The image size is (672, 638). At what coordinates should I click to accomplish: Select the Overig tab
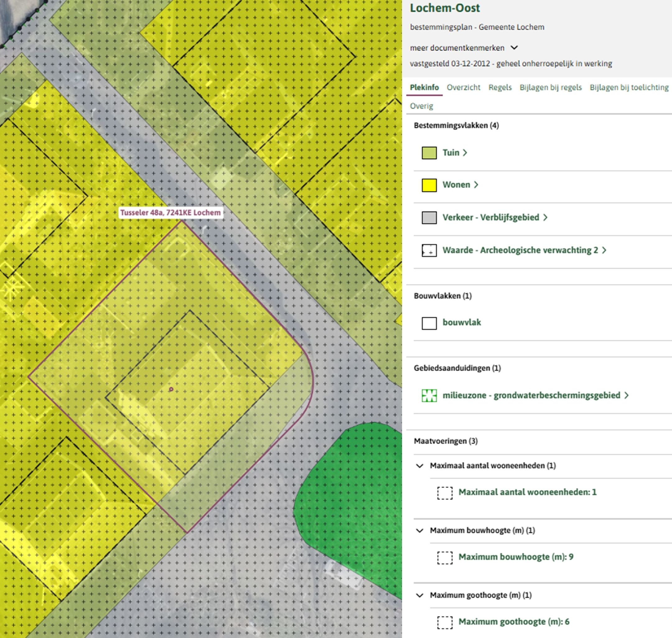point(422,106)
